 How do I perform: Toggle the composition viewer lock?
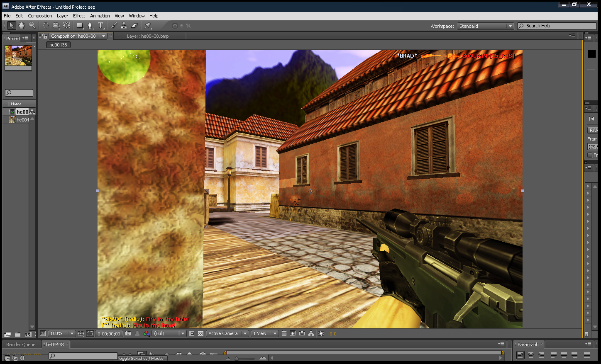(44, 36)
